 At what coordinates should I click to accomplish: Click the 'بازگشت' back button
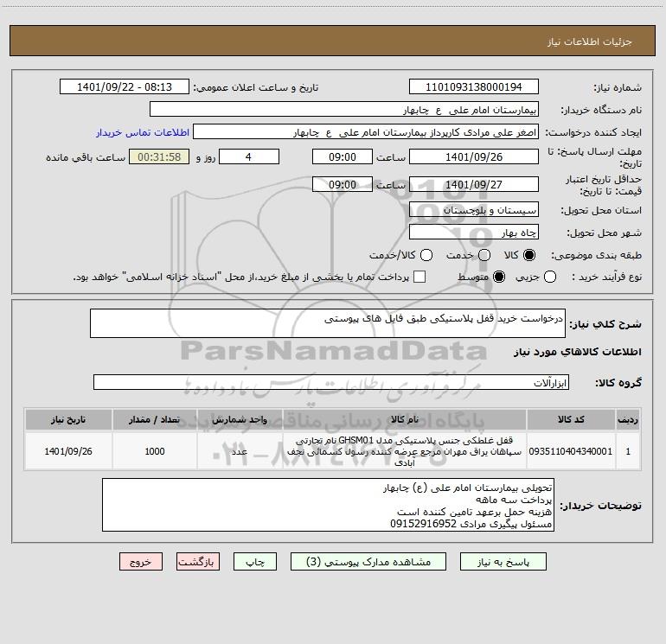198,562
